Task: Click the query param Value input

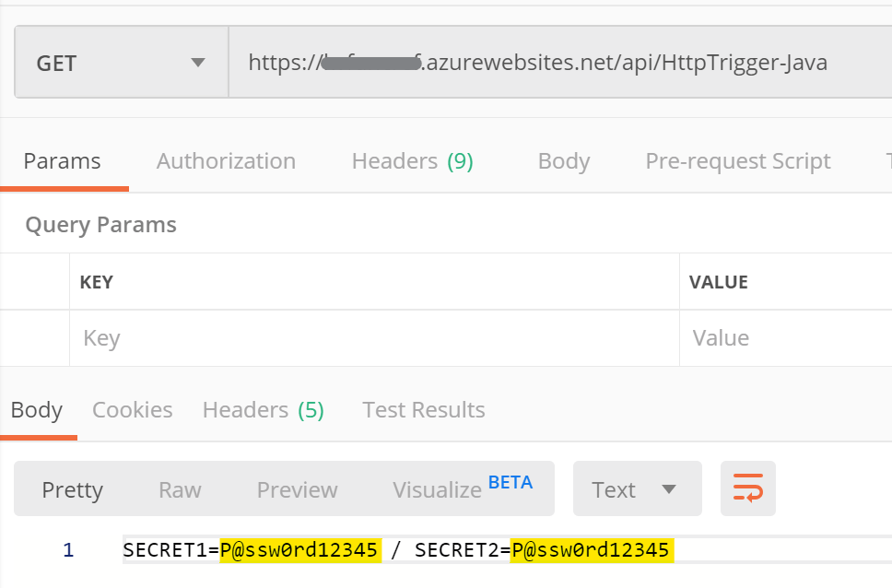Action: [785, 338]
